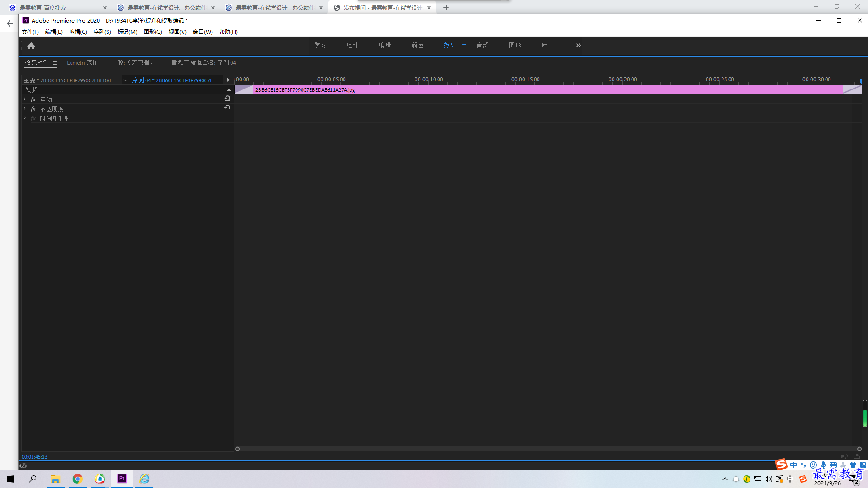868x488 pixels.
Task: Click the right zoom handle of the timeline scrollbar
Action: 859,449
